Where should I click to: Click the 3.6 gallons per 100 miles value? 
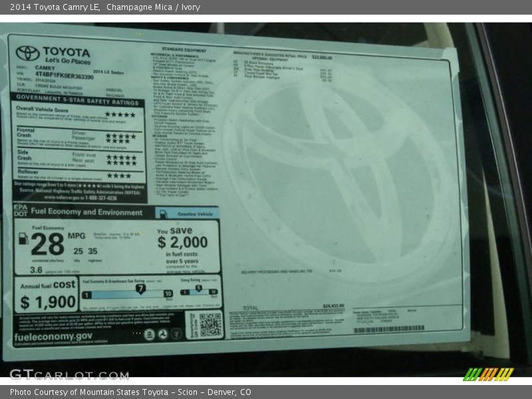[36, 270]
